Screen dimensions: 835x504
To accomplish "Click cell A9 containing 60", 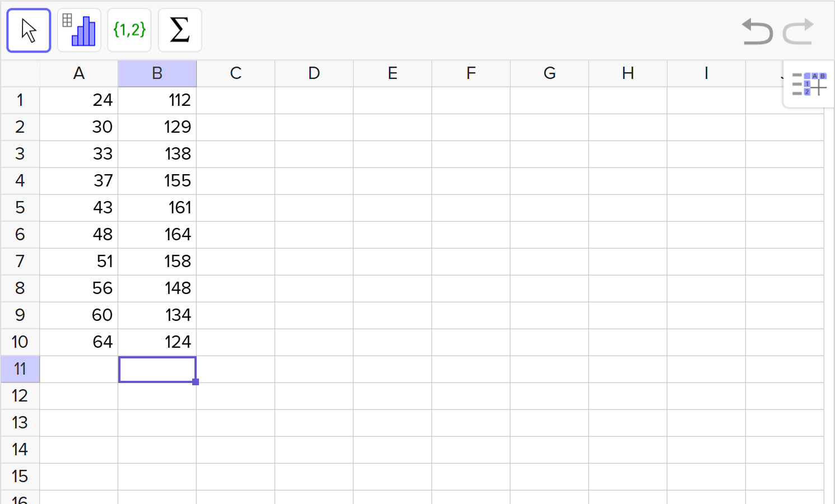I will coord(79,315).
